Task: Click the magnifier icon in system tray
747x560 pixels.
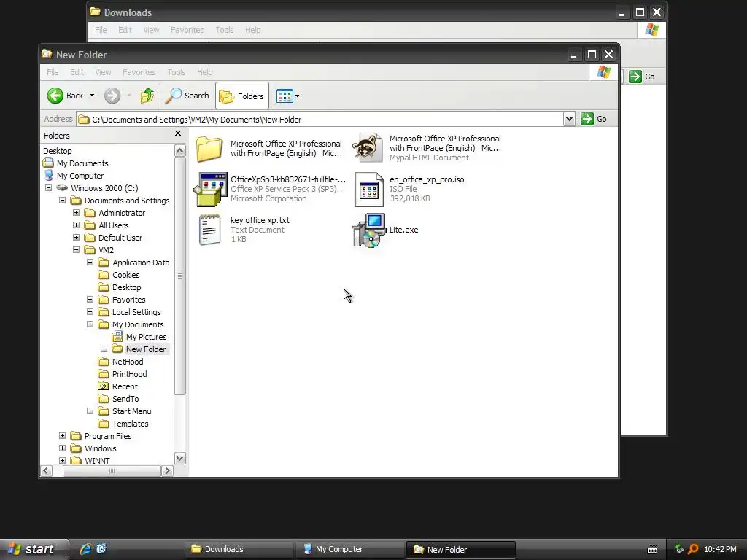Action: pos(693,549)
